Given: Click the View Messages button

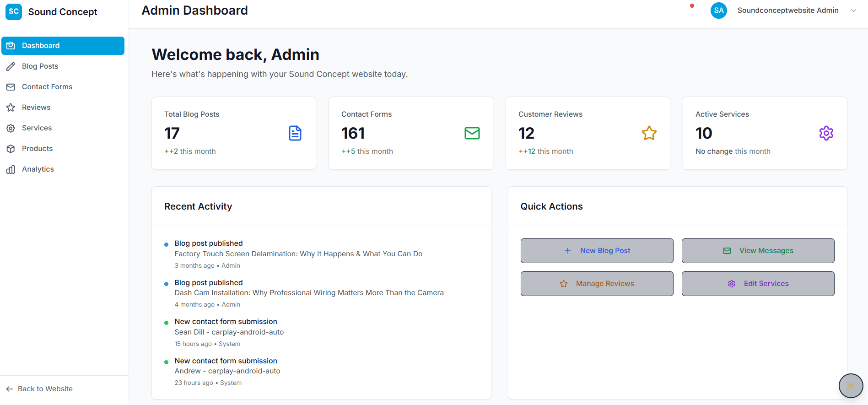Looking at the screenshot, I should click(x=758, y=251).
